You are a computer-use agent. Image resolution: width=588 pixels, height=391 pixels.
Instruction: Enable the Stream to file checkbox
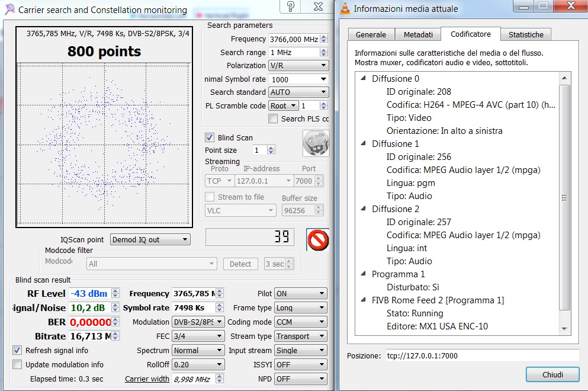210,197
